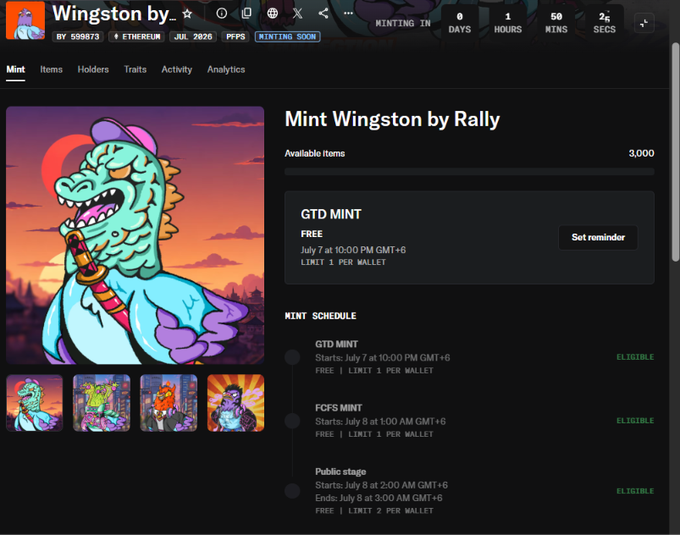This screenshot has width=680, height=535.
Task: Click the MINS countdown box
Action: (556, 23)
